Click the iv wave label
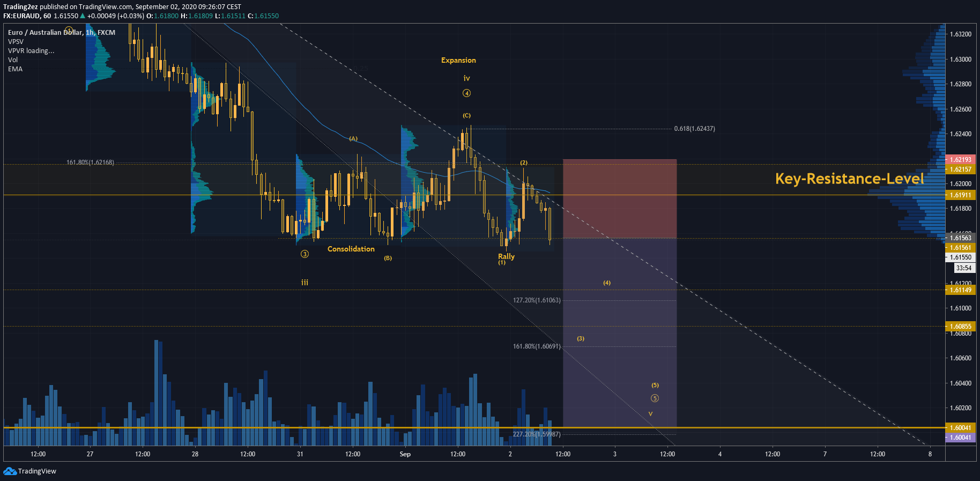This screenshot has width=980, height=481. tap(466, 78)
